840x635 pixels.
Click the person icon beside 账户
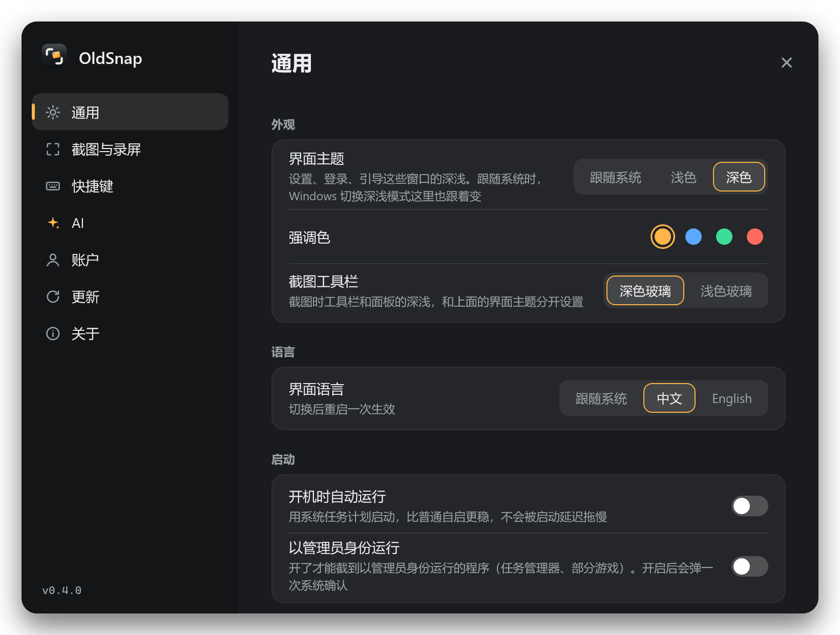53,260
